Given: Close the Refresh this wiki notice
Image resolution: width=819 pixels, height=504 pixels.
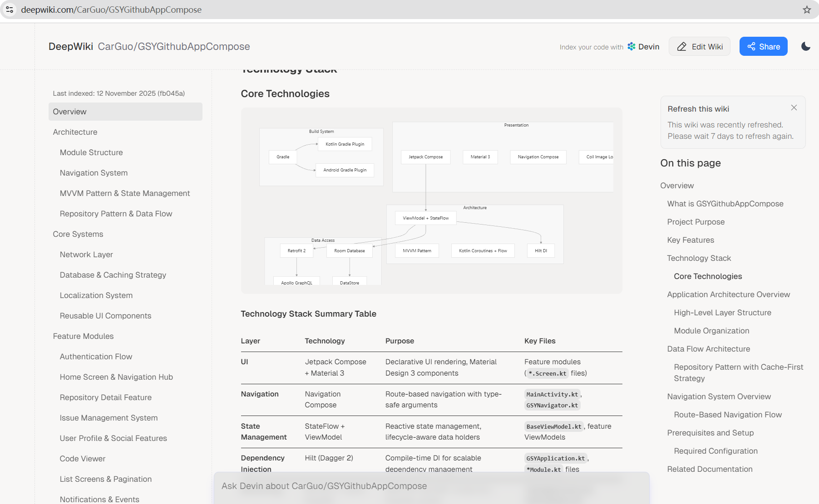Looking at the screenshot, I should (x=794, y=108).
